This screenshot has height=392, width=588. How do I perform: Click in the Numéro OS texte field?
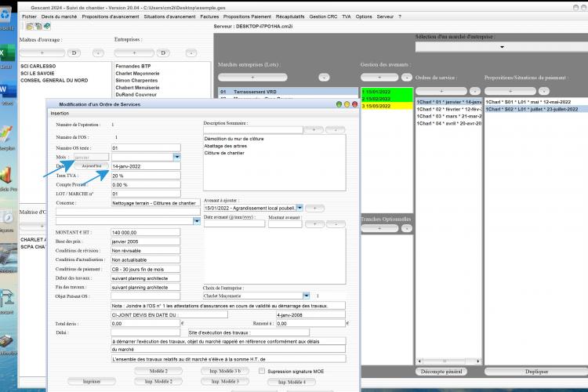coord(146,148)
